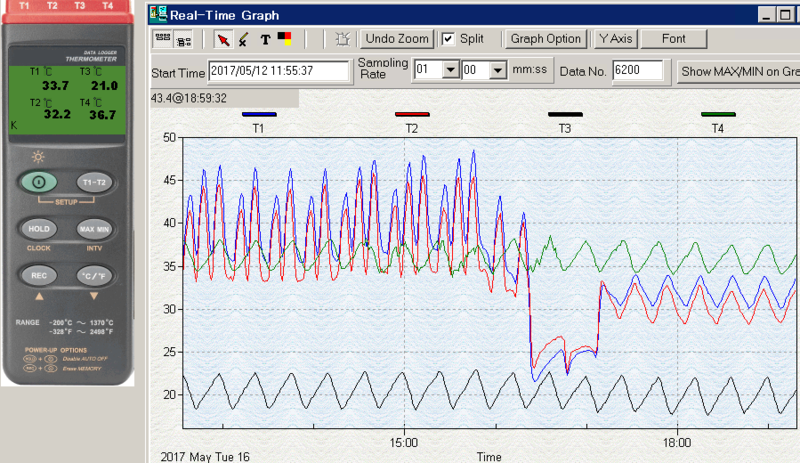
Task: Click the Font button
Action: (673, 39)
